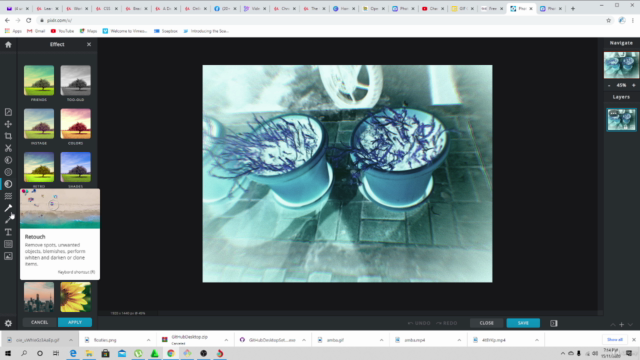The width and height of the screenshot is (640, 360).
Task: Move layer down with arrow
Action: point(631,324)
